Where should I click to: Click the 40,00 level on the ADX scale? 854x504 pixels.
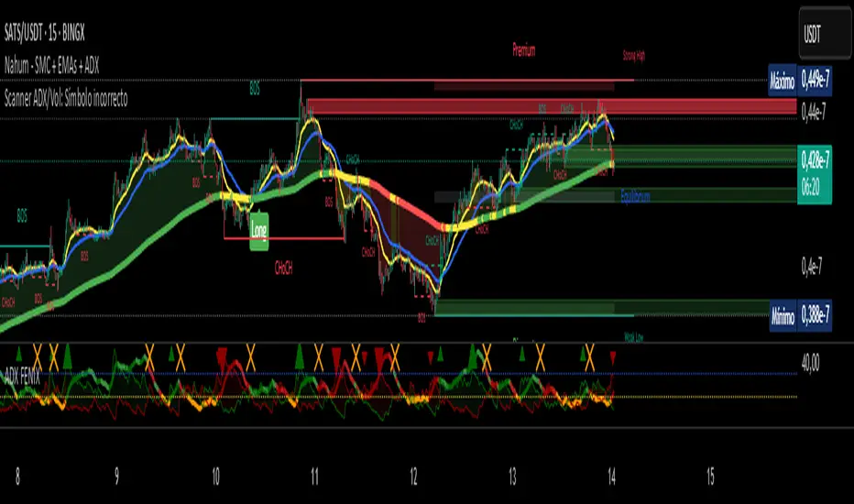pyautogui.click(x=810, y=362)
